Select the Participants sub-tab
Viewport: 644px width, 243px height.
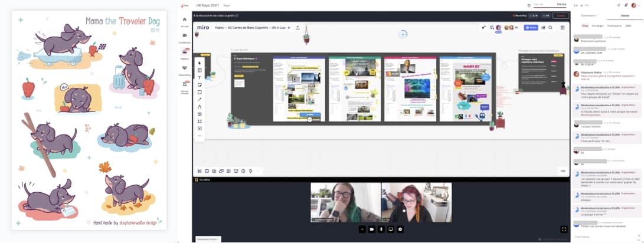point(614,26)
